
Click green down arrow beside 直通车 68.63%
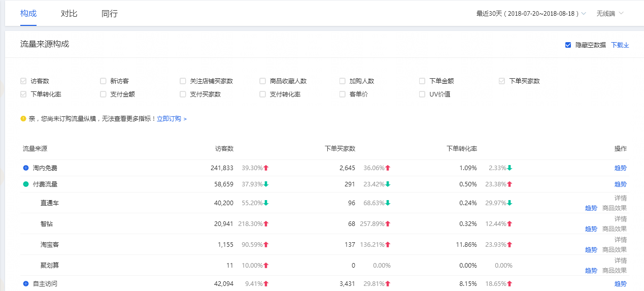coord(388,203)
